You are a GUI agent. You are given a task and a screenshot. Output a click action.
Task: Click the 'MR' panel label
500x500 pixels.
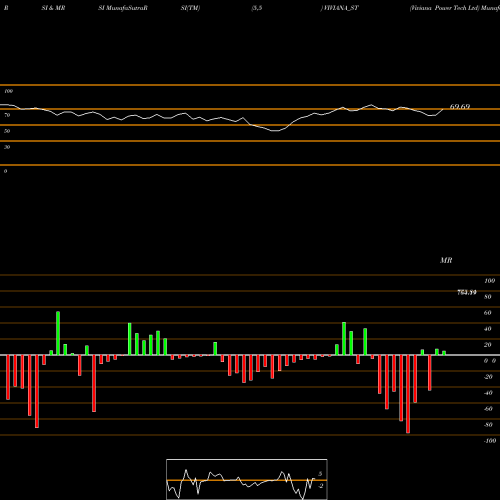446,260
